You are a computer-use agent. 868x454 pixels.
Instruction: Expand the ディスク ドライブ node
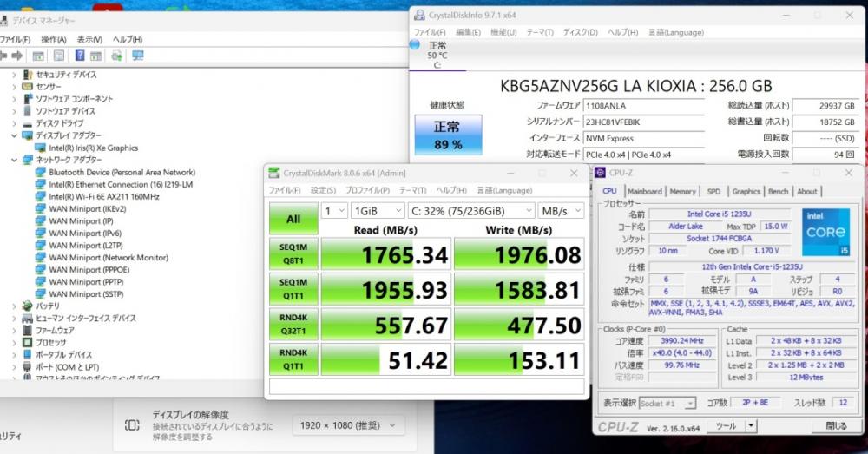coord(14,123)
